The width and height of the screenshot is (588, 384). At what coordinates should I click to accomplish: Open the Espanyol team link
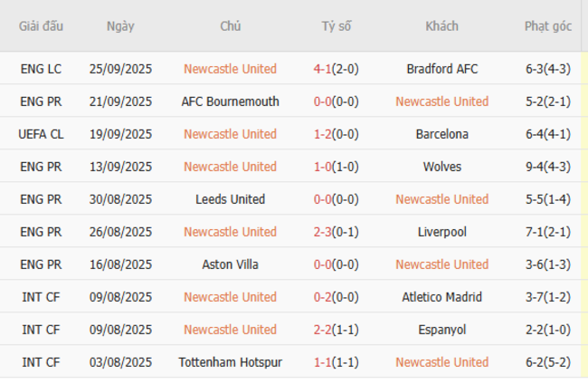(x=441, y=330)
